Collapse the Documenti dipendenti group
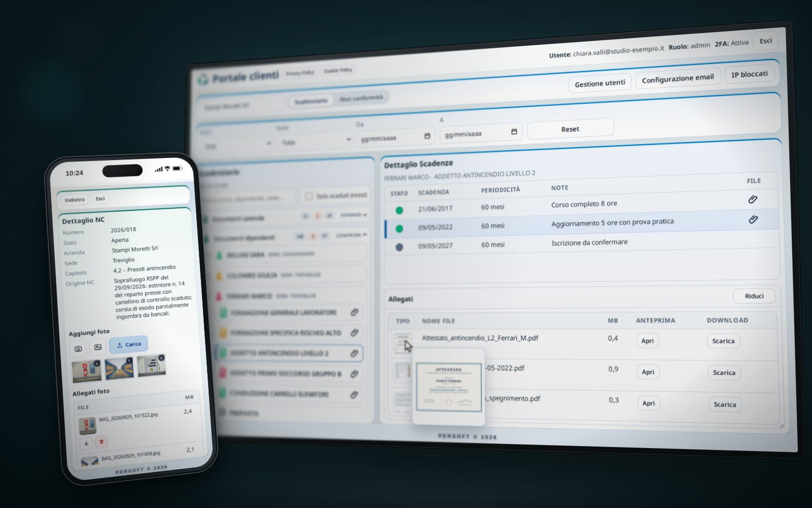 pyautogui.click(x=351, y=235)
